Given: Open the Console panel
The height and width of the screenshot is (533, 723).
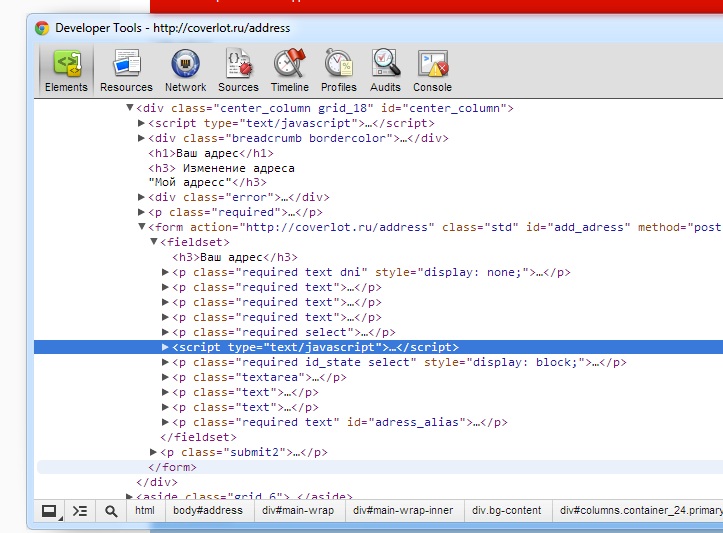Looking at the screenshot, I should pyautogui.click(x=432, y=70).
